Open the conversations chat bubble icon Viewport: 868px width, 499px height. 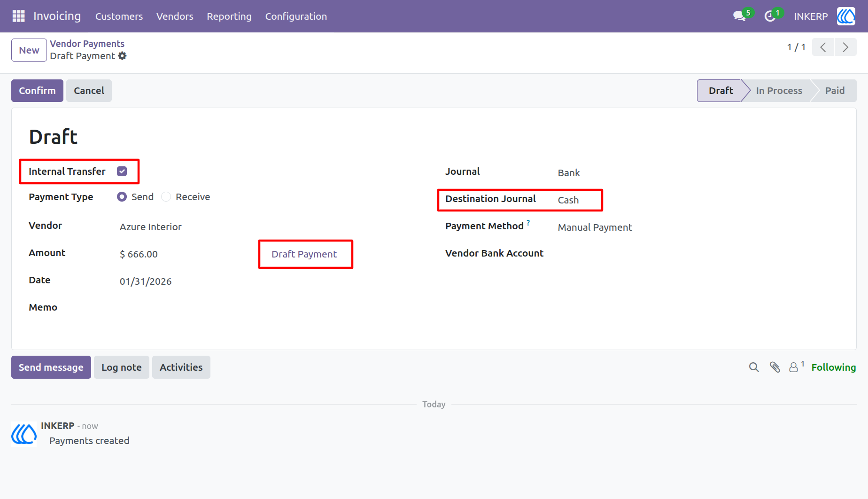click(x=739, y=16)
